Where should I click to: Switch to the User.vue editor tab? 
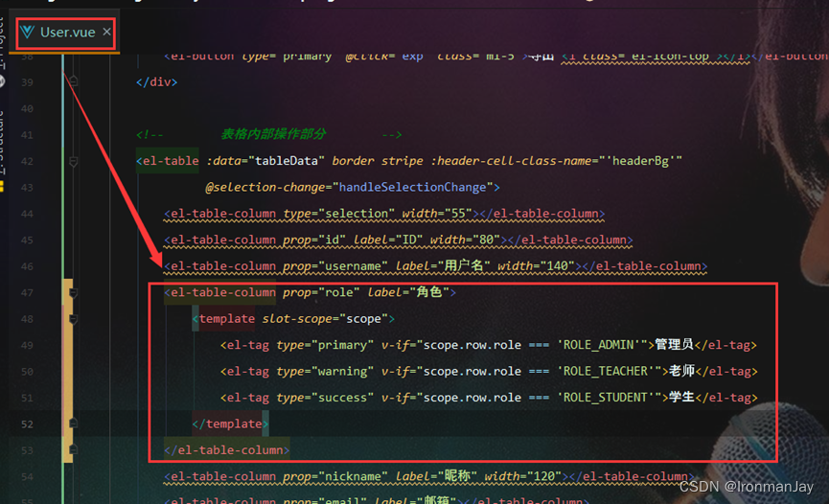coord(66,33)
